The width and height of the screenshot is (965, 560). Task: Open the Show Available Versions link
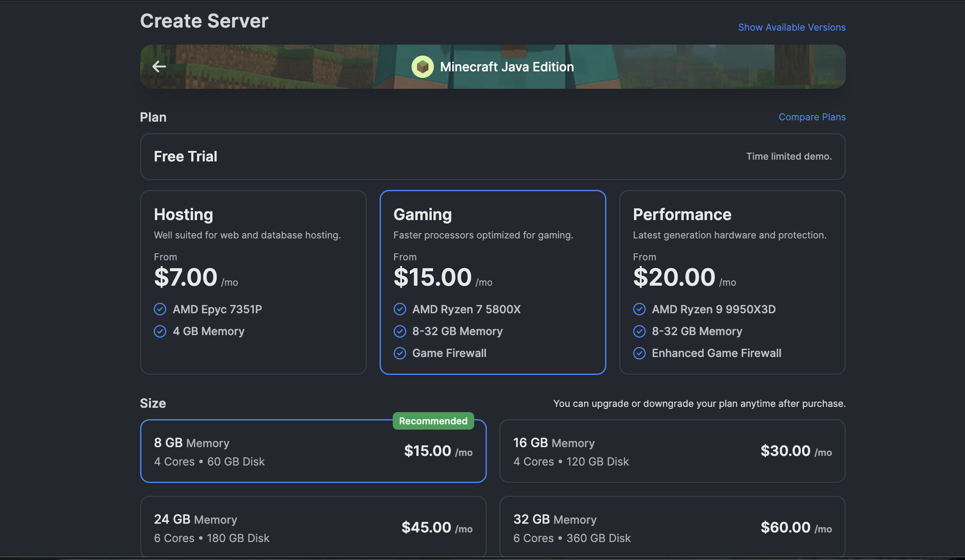coord(792,27)
